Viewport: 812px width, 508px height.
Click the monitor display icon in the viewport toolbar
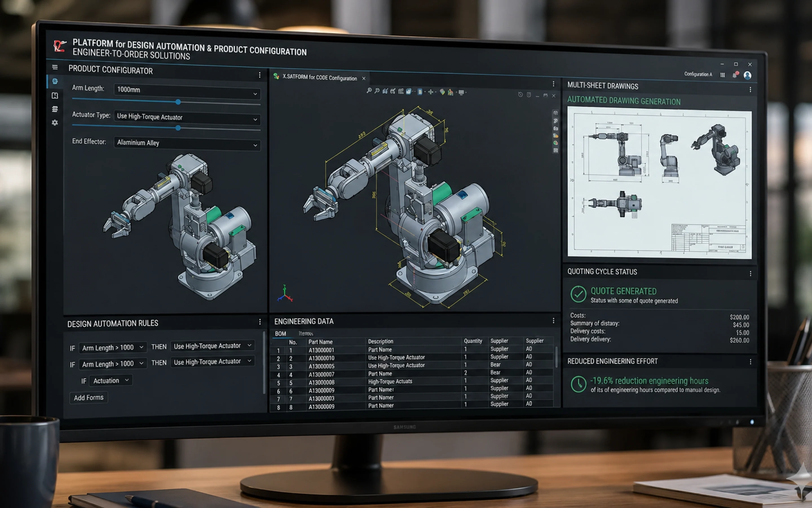click(461, 92)
